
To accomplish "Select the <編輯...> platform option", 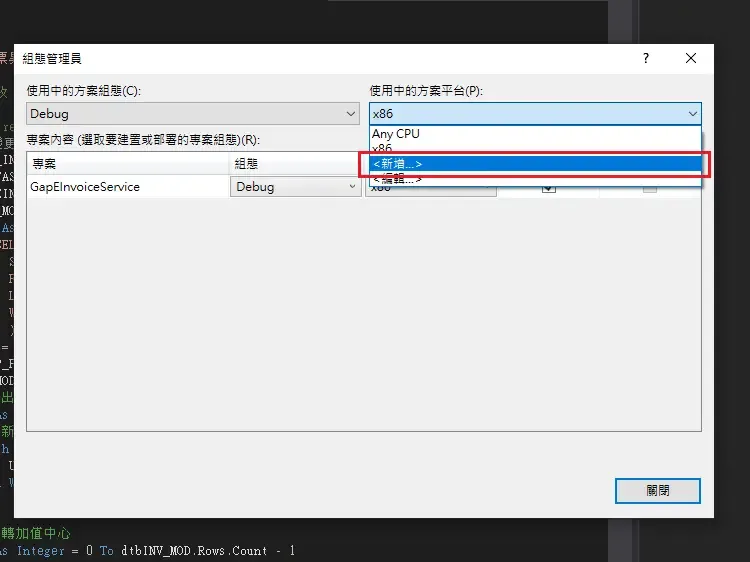I will click(x=397, y=180).
